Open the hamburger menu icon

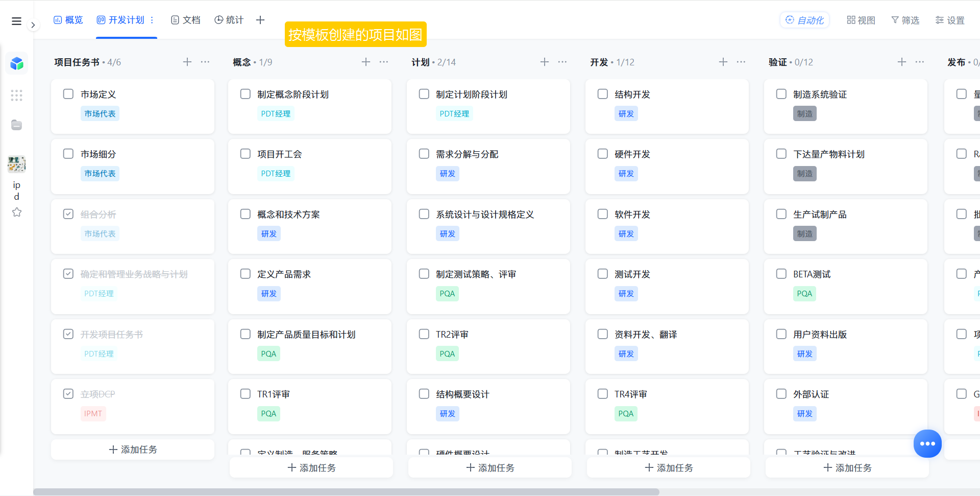pyautogui.click(x=16, y=21)
